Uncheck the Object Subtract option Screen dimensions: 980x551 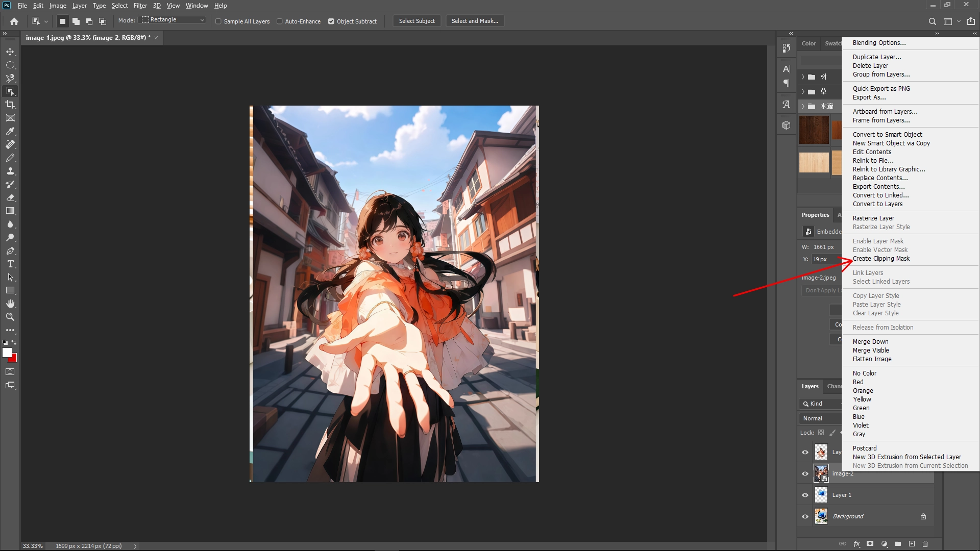point(332,21)
